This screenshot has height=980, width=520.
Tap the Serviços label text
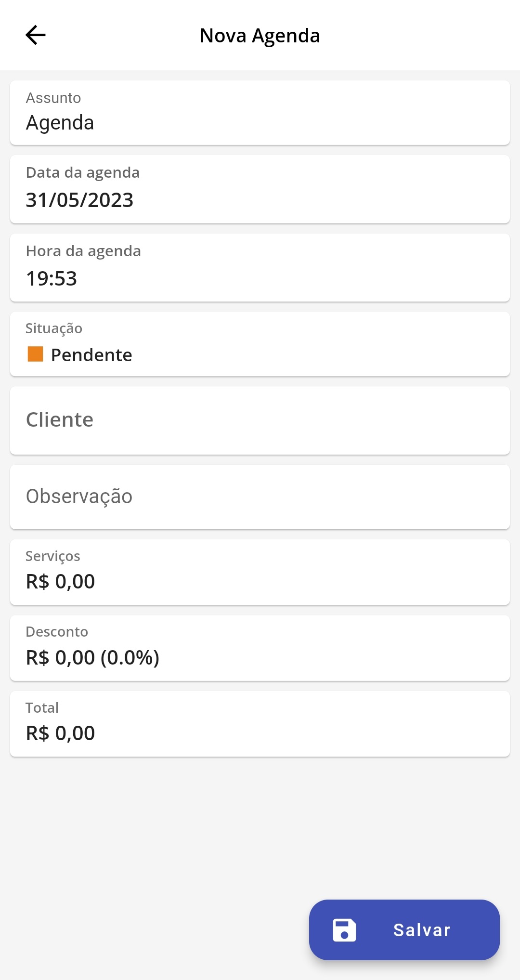point(53,556)
